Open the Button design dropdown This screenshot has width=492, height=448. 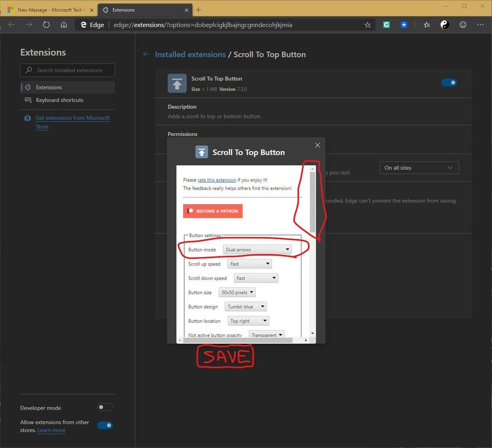pyautogui.click(x=246, y=307)
